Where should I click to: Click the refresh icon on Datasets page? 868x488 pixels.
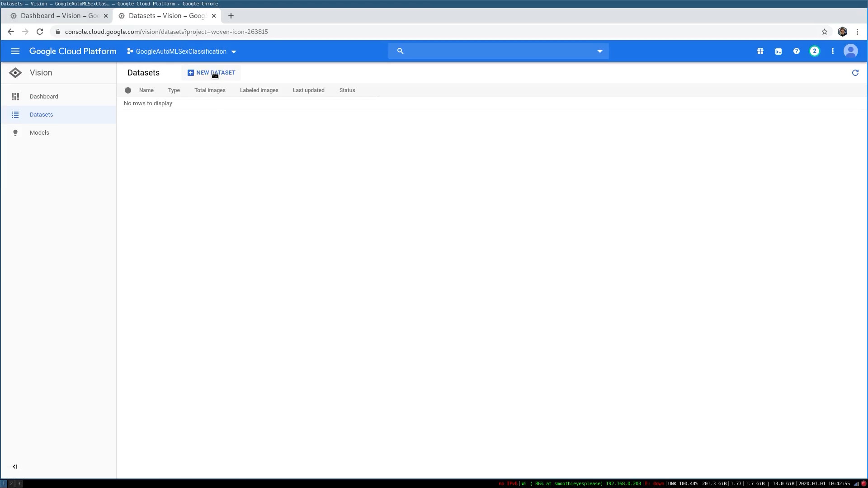coord(855,73)
